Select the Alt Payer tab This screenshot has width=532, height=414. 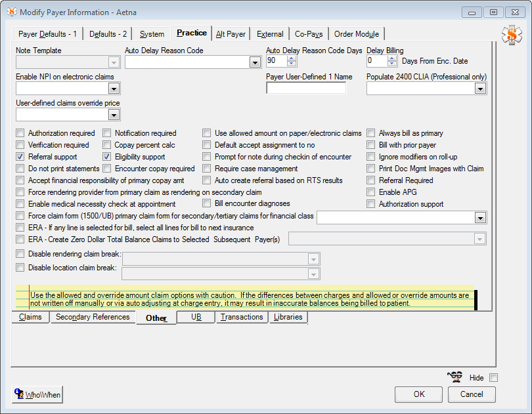pos(231,34)
